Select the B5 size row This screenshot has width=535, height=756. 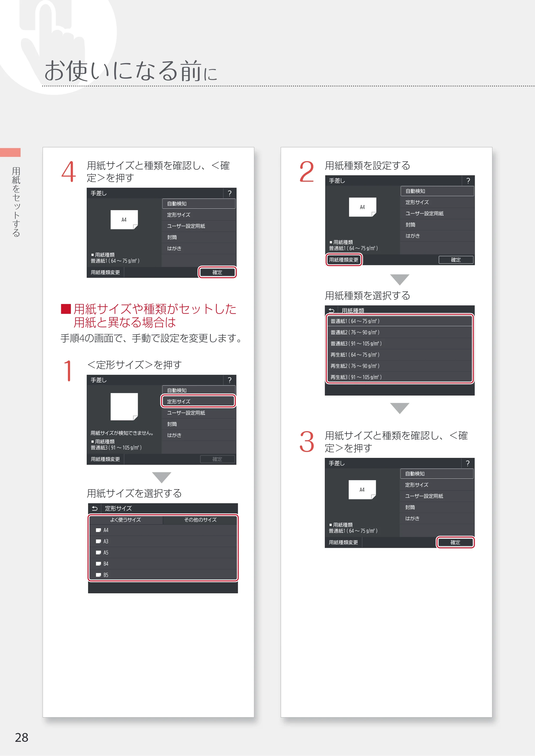pyautogui.click(x=163, y=575)
